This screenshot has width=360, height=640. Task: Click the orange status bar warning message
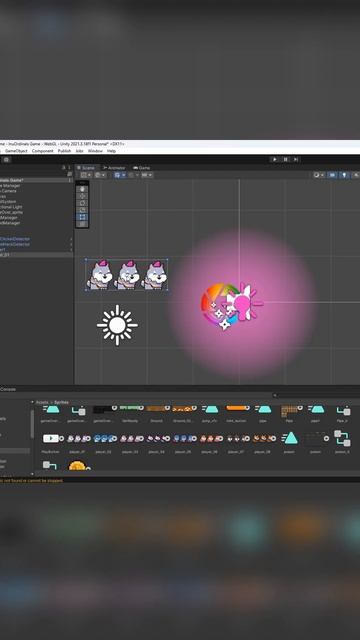[32, 480]
